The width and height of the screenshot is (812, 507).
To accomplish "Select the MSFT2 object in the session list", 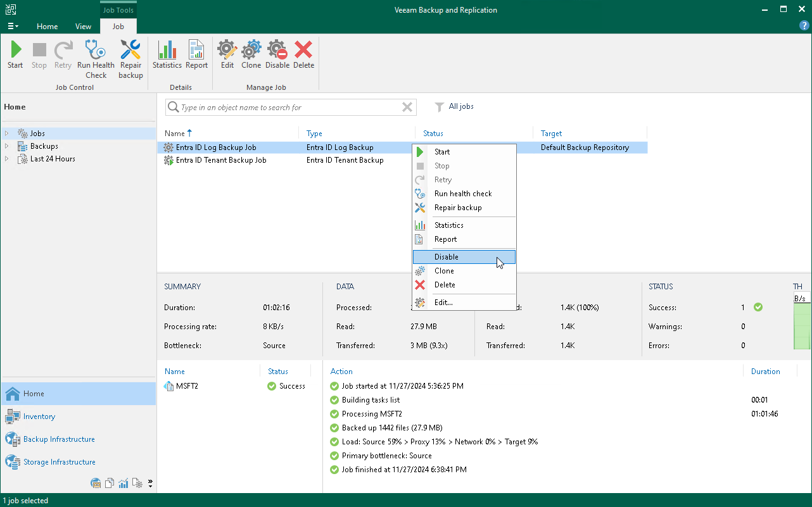I will coord(187,386).
